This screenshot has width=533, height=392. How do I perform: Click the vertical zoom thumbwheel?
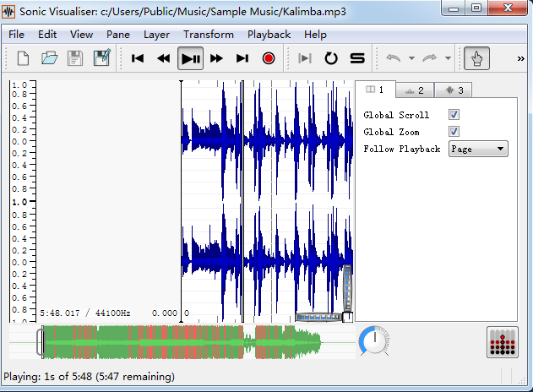click(347, 288)
